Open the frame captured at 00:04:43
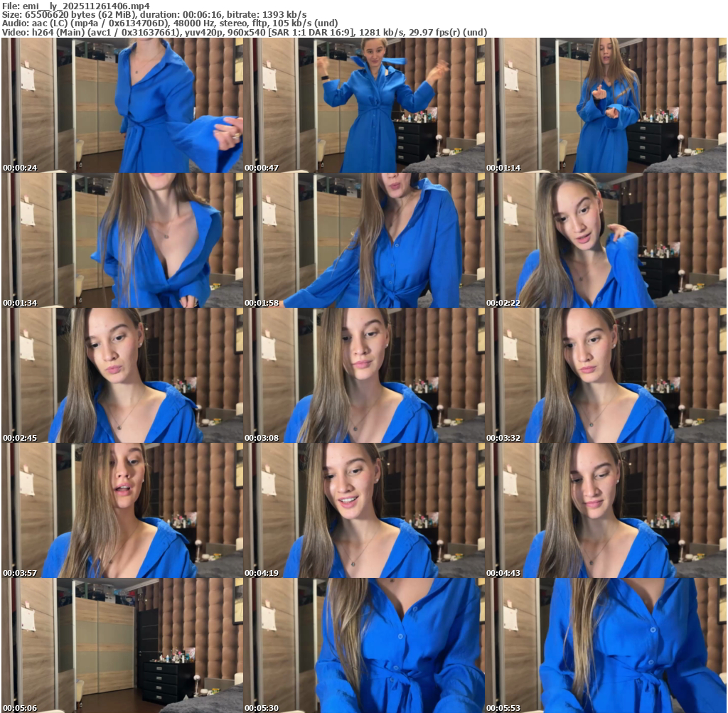Screen dimensions: 728x713 click(606, 510)
